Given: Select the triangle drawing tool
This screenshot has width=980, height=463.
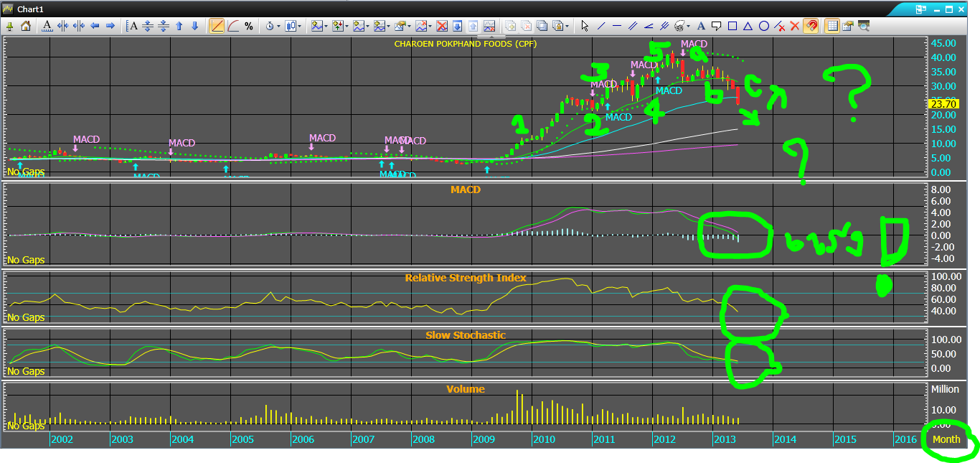Looking at the screenshot, I should pos(748,26).
